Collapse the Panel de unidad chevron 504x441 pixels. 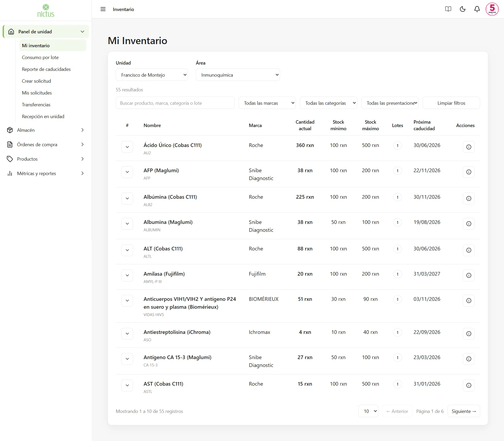point(82,31)
